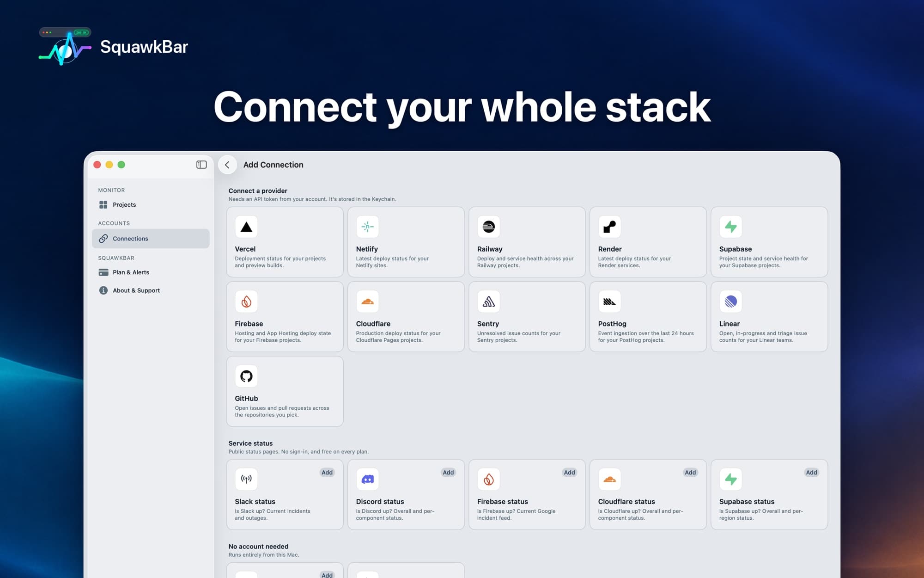Viewport: 924px width, 578px height.
Task: Click the Slack status antenna icon
Action: 246,479
